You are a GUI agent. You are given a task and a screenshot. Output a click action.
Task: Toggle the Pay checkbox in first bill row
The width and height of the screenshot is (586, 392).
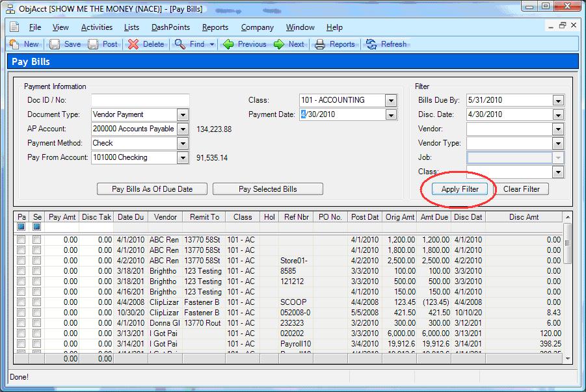click(x=21, y=240)
